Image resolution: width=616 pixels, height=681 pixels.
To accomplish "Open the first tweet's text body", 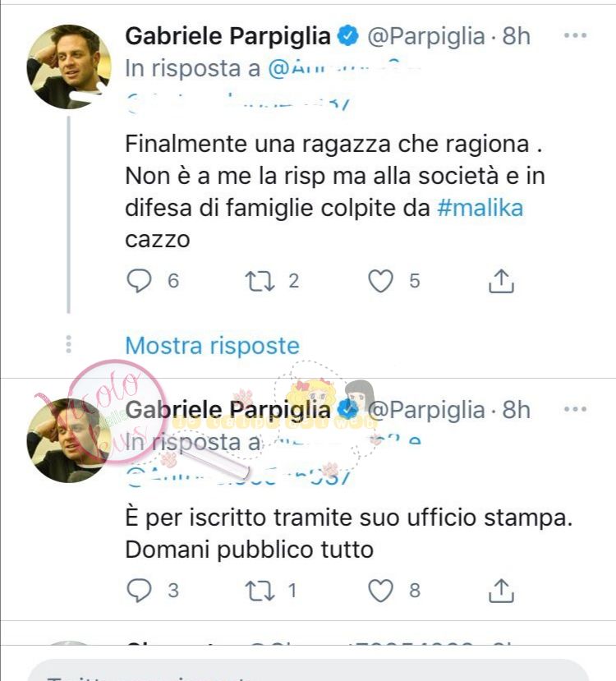I will click(335, 191).
